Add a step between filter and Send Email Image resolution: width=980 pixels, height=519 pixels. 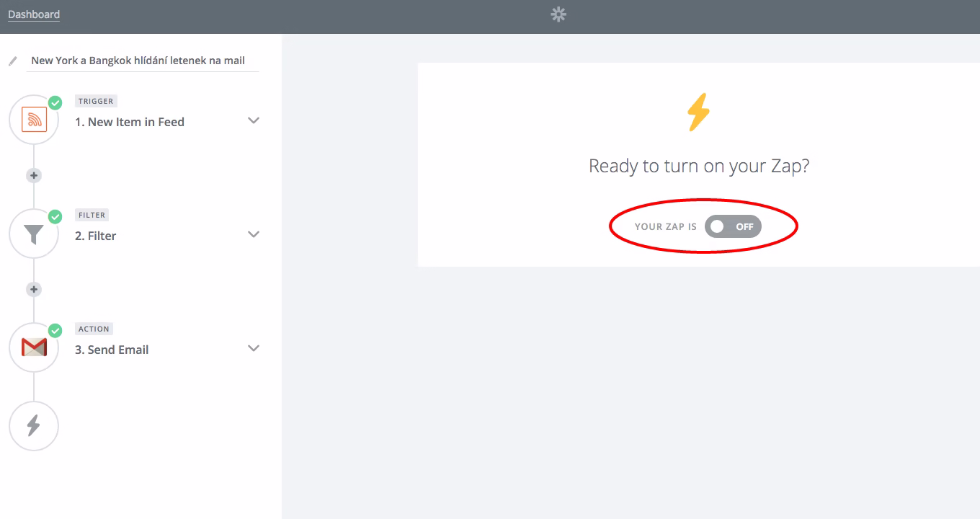[34, 289]
